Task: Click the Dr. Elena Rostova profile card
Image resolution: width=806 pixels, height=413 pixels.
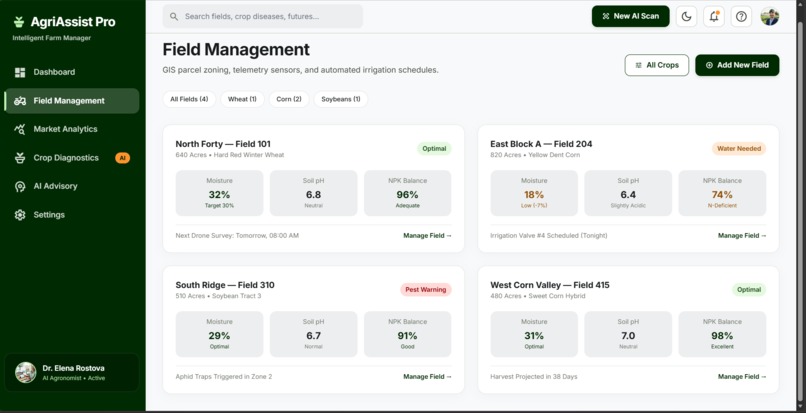Action: coord(71,372)
